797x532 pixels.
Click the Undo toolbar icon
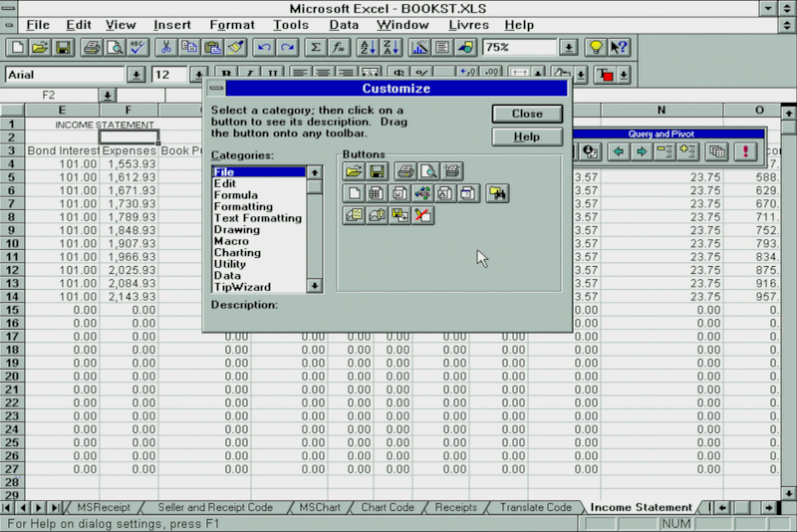point(264,47)
